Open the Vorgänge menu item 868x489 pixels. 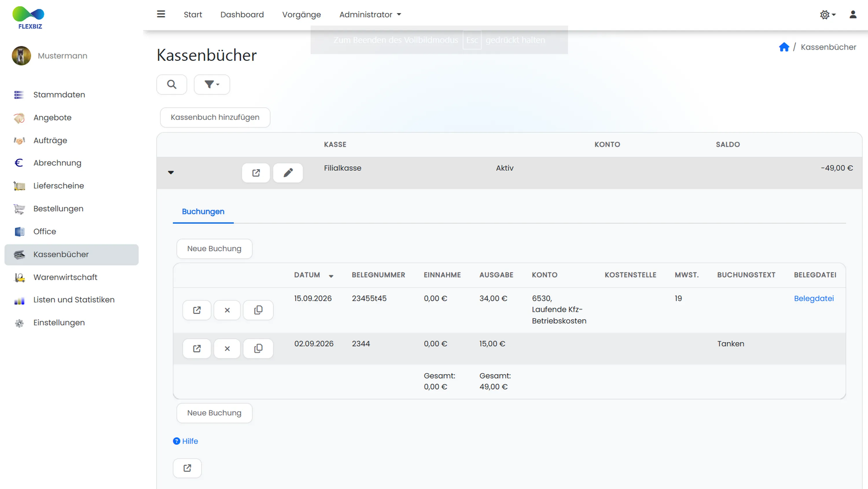pyautogui.click(x=301, y=15)
